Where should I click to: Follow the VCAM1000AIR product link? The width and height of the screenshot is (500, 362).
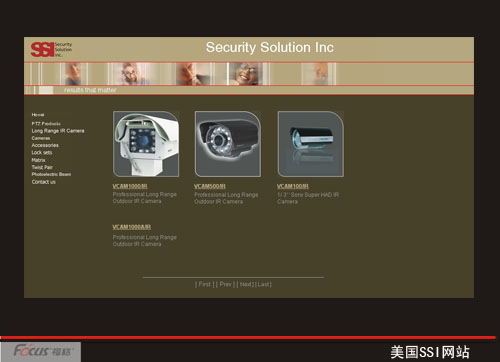pos(131,227)
